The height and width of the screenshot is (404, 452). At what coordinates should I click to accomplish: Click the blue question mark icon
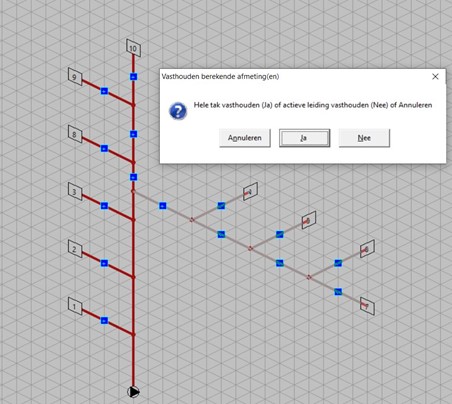click(x=178, y=111)
